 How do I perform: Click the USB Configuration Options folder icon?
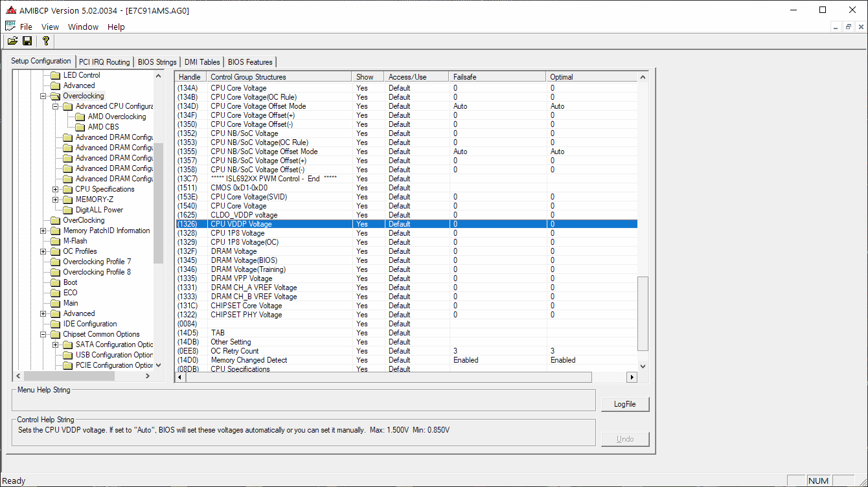pyautogui.click(x=68, y=355)
